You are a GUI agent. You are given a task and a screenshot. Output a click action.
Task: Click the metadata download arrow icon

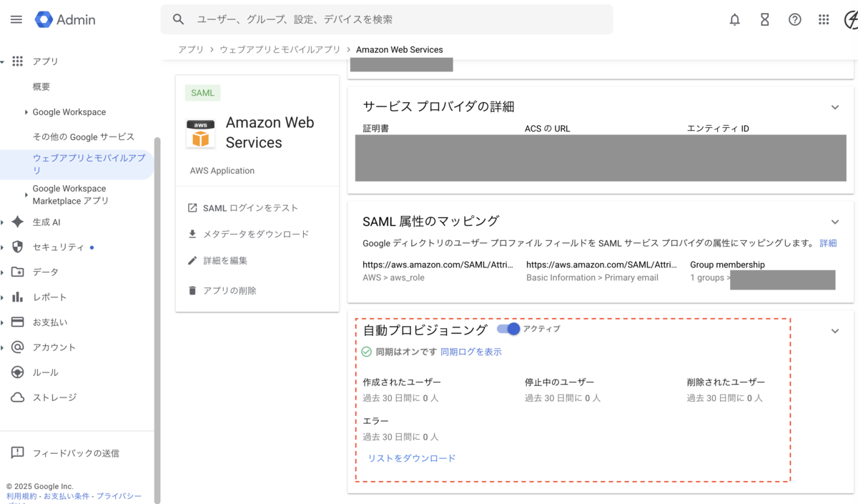[192, 234]
